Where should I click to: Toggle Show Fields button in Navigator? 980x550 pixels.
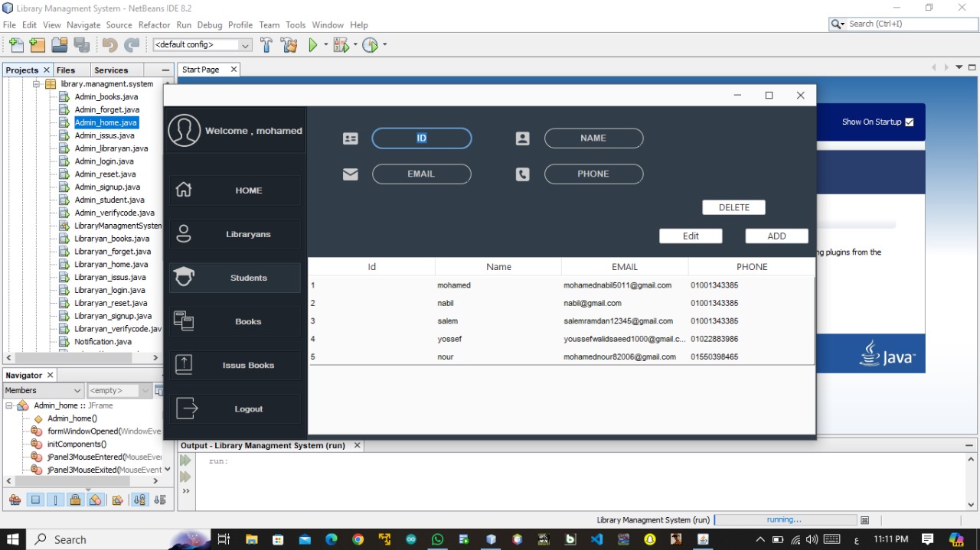(x=35, y=500)
